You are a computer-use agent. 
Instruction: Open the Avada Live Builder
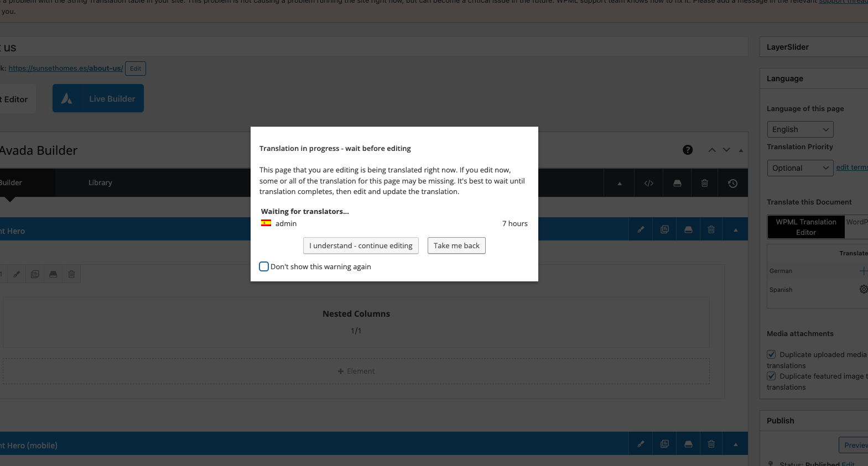click(x=98, y=98)
